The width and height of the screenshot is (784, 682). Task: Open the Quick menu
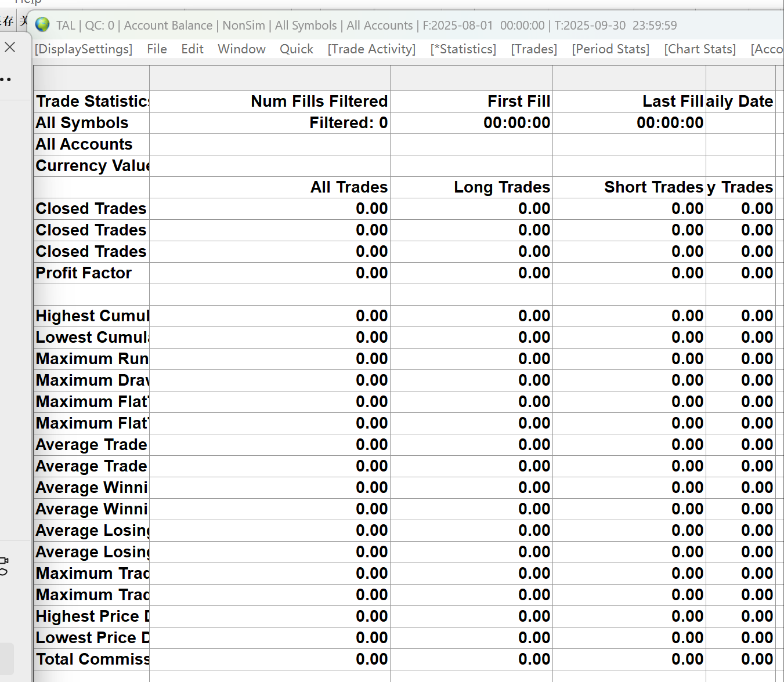pos(296,49)
